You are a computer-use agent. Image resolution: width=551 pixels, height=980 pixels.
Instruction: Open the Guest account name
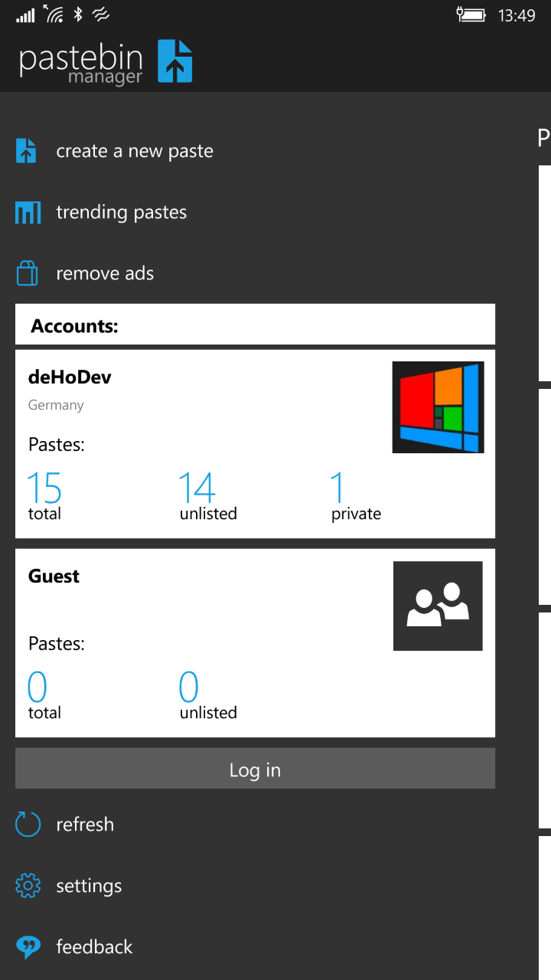tap(54, 577)
